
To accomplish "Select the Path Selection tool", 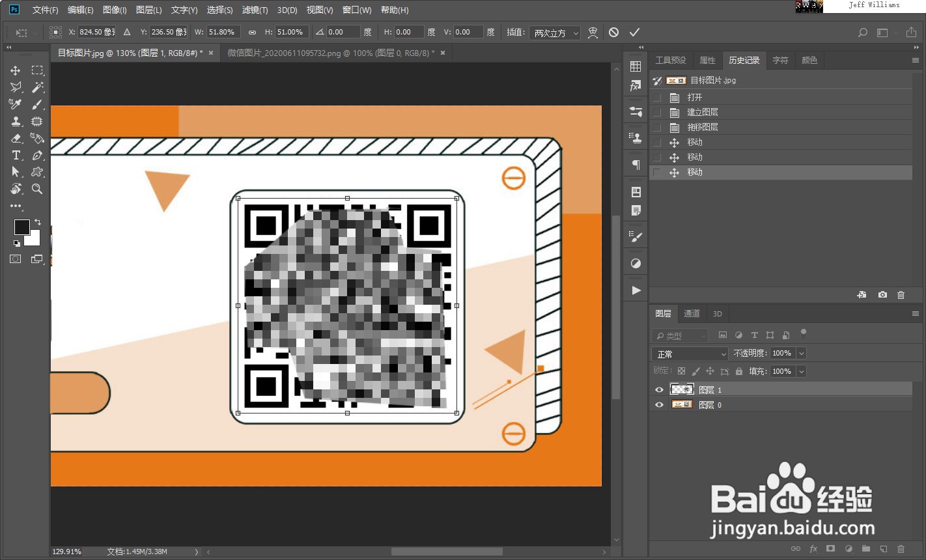I will (x=16, y=172).
